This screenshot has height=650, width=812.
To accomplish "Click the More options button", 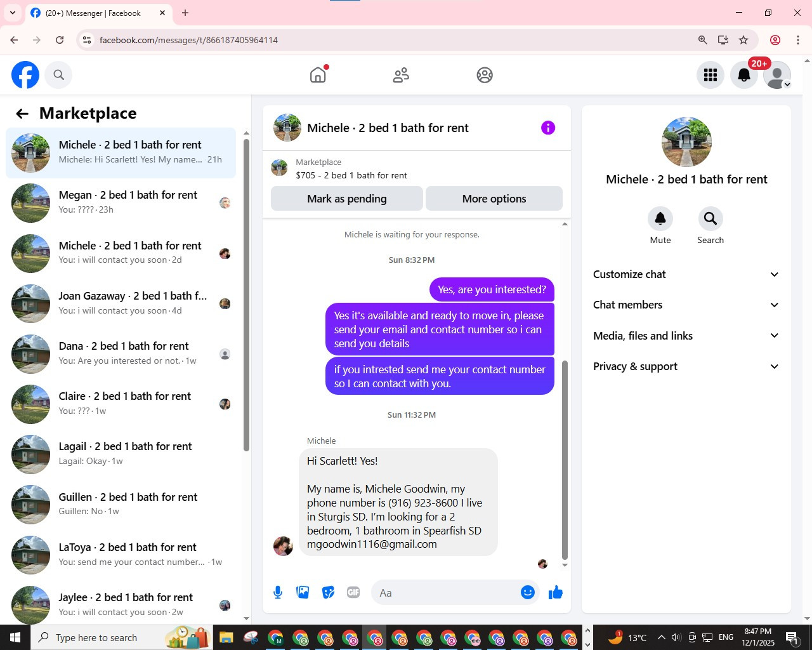I will 494,199.
